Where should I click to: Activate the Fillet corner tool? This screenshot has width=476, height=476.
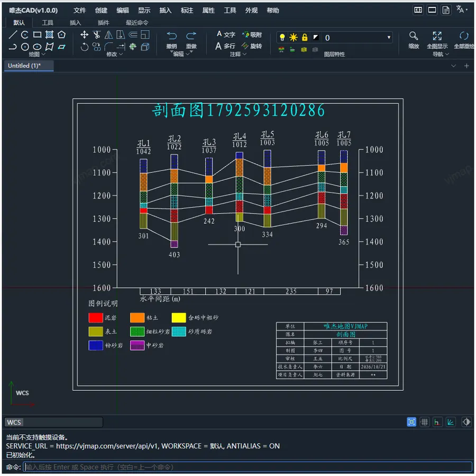click(x=108, y=47)
